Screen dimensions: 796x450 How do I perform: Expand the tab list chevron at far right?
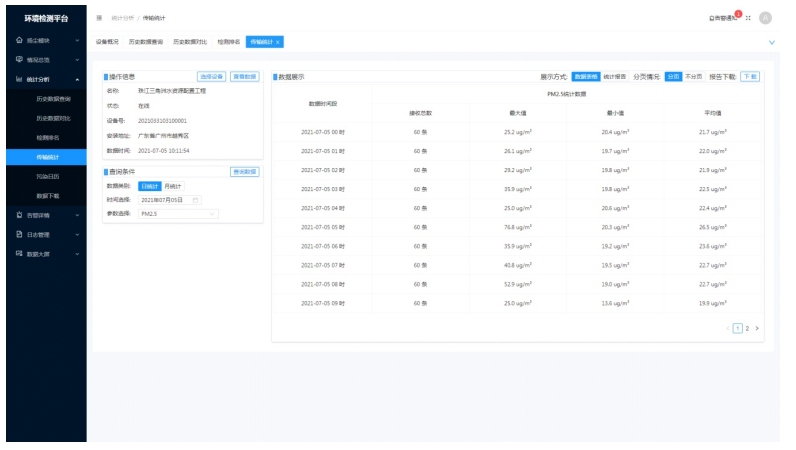coord(771,42)
